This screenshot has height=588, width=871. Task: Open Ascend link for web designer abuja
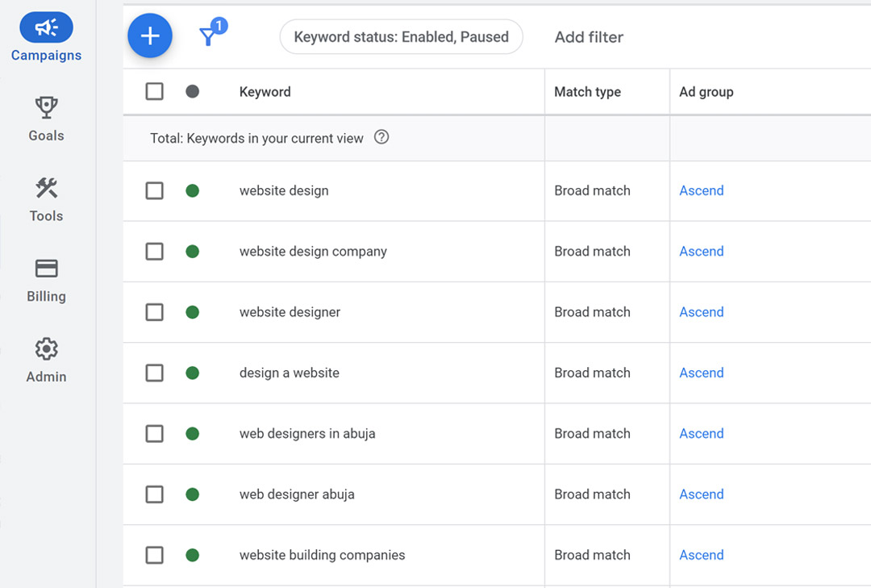(x=702, y=494)
